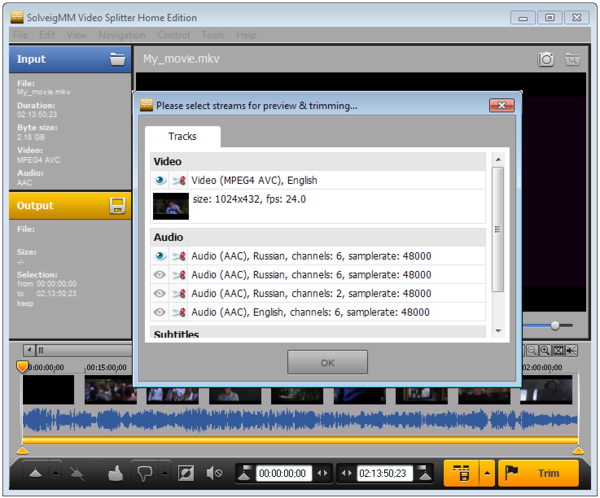The width and height of the screenshot is (600, 498).
Task: Click the Output save disk icon
Action: (117, 206)
